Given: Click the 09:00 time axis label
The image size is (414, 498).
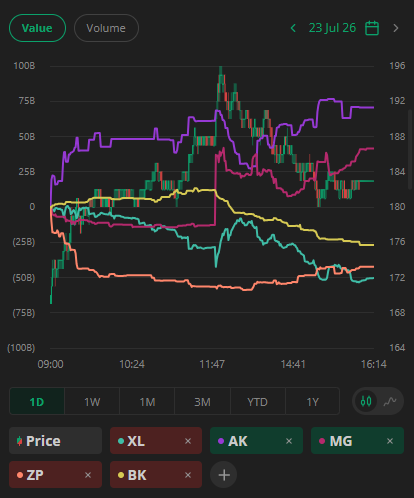Looking at the screenshot, I should (x=50, y=364).
